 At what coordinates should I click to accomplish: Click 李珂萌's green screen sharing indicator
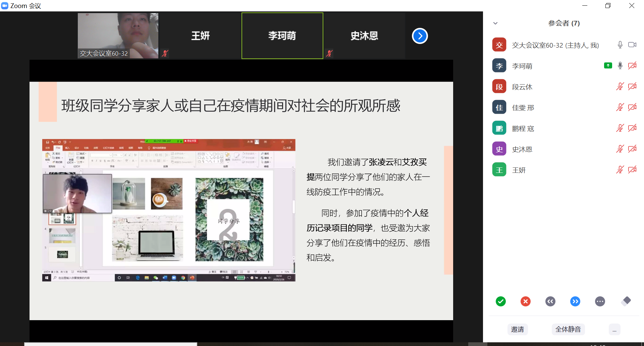point(608,66)
